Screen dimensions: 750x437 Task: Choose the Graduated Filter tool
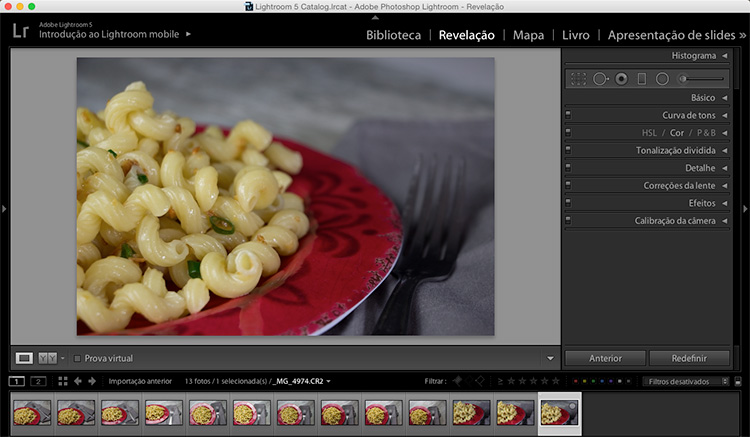[642, 78]
